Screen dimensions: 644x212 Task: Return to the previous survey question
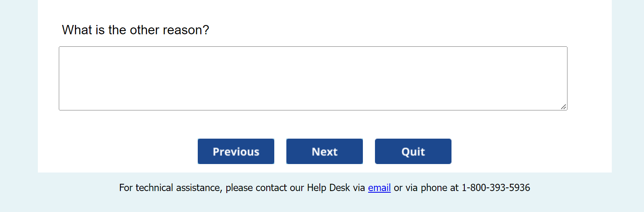[x=236, y=152]
